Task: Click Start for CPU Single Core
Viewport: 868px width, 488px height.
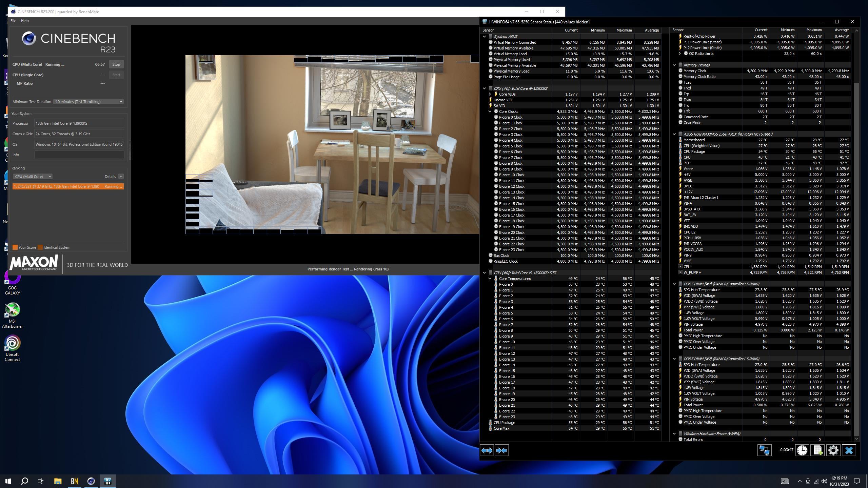Action: click(x=116, y=75)
